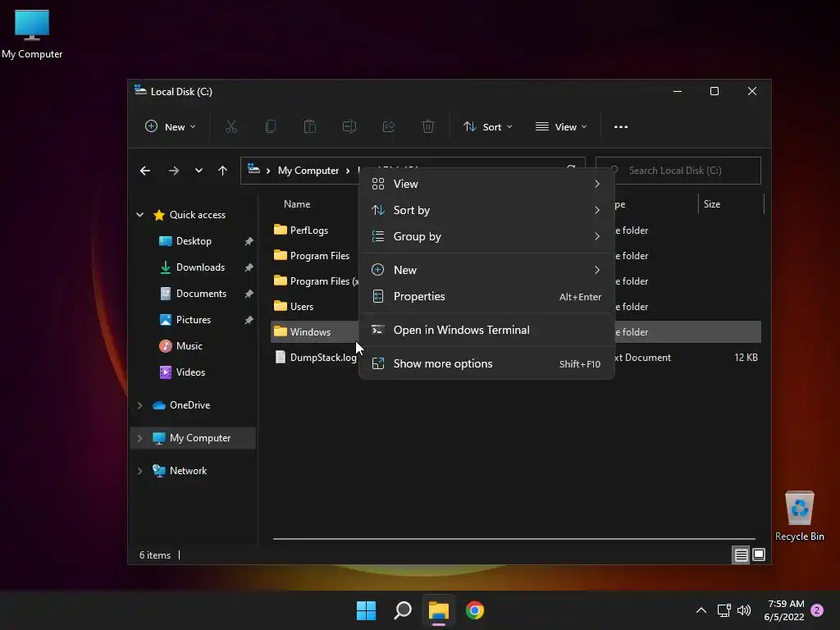Viewport: 840px width, 630px height.
Task: Click the Share icon in toolbar
Action: [x=389, y=127]
